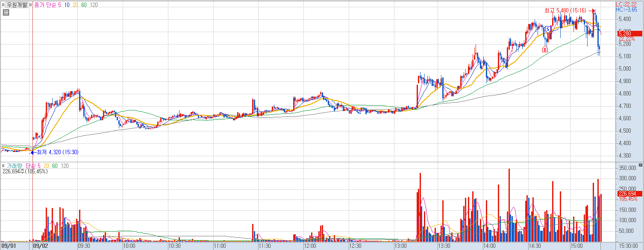The height and width of the screenshot is (250, 644).
Task: Toggle the square before 거래량 legend
Action: pos(3,166)
